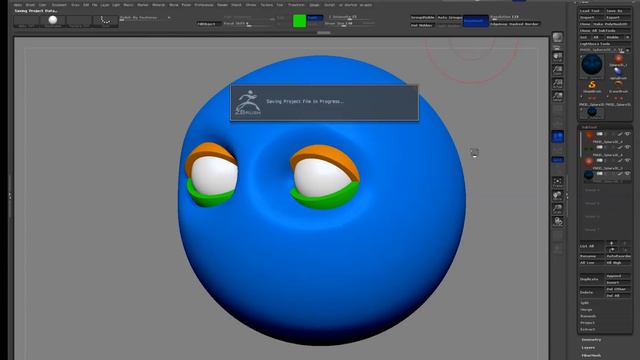The image size is (640, 360).
Task: Toggle the blue Local transform button
Action: coord(558,136)
